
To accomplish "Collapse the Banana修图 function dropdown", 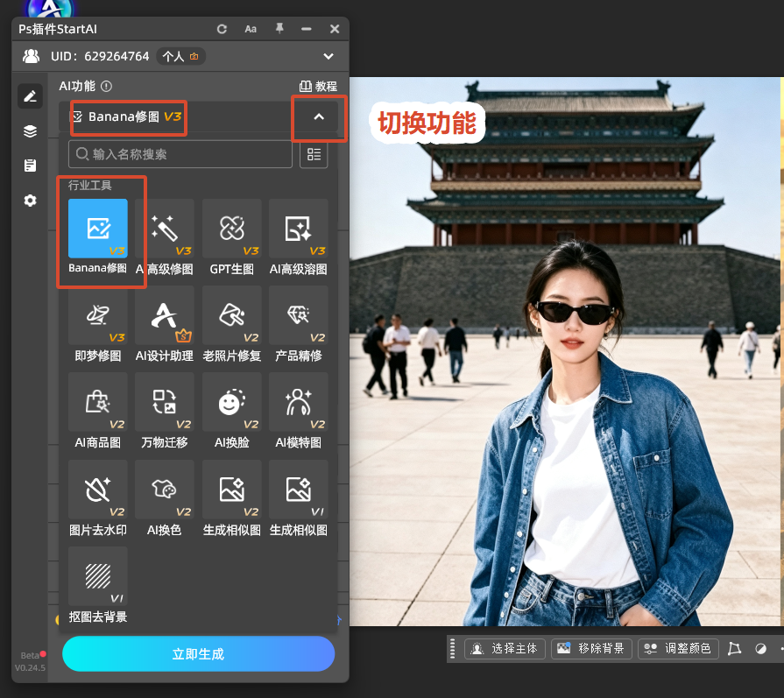I will point(319,117).
